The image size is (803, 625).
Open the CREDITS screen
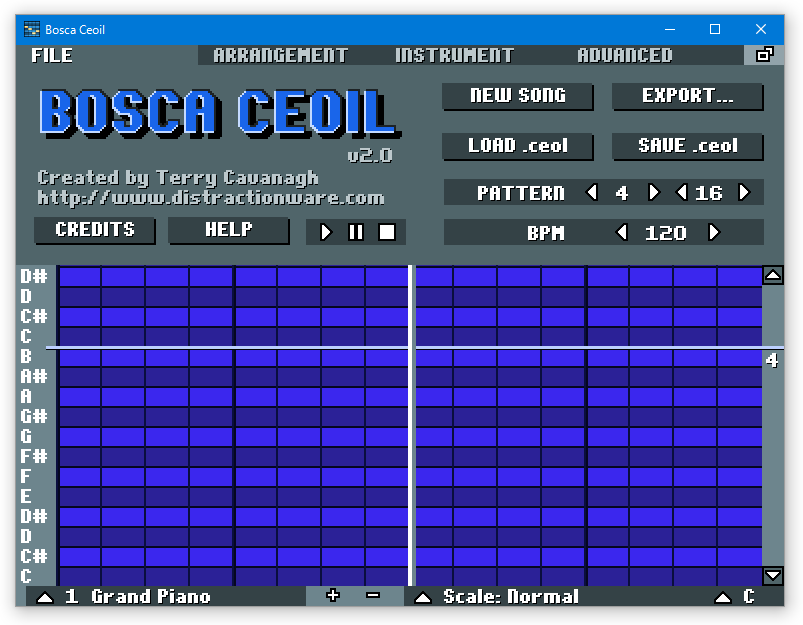tap(95, 230)
